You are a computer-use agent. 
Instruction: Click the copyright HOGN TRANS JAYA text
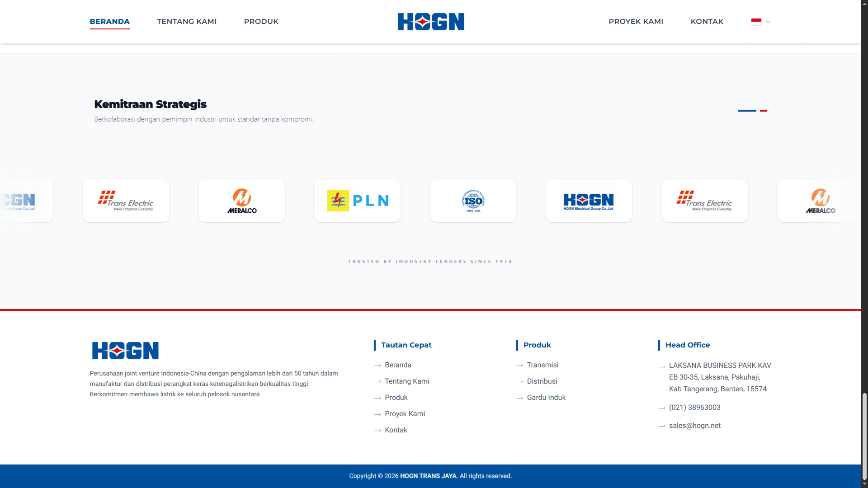(x=428, y=476)
